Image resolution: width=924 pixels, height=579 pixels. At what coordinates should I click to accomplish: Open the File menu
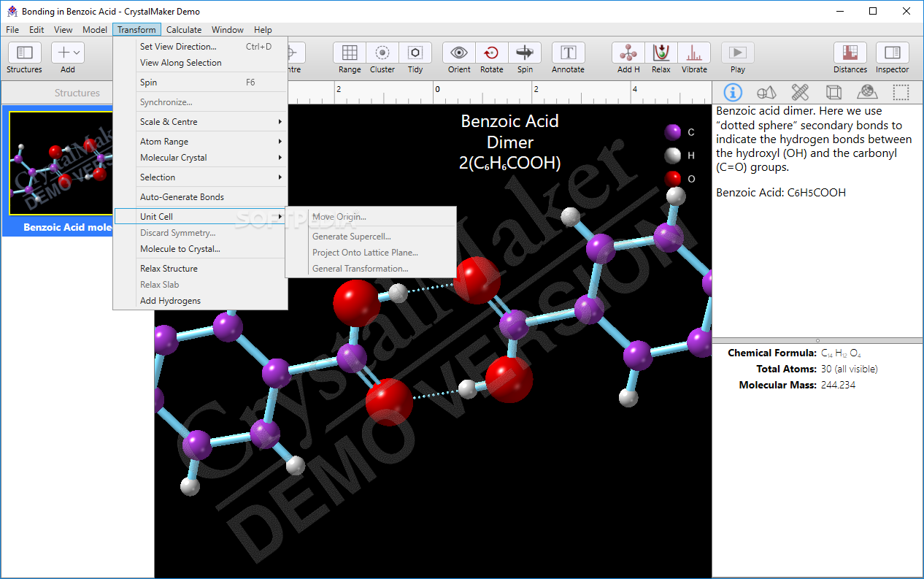point(12,30)
